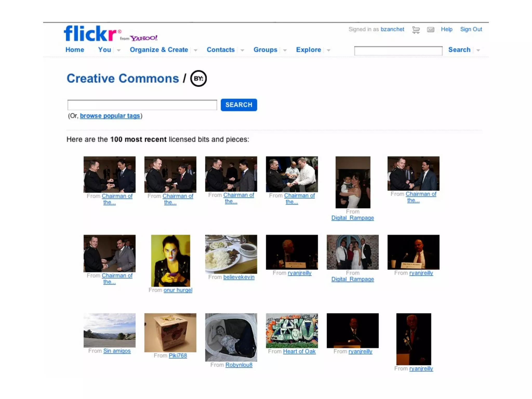Open the graffiti photo from Heart of Oak
This screenshot has width=532, height=399.
click(x=292, y=331)
